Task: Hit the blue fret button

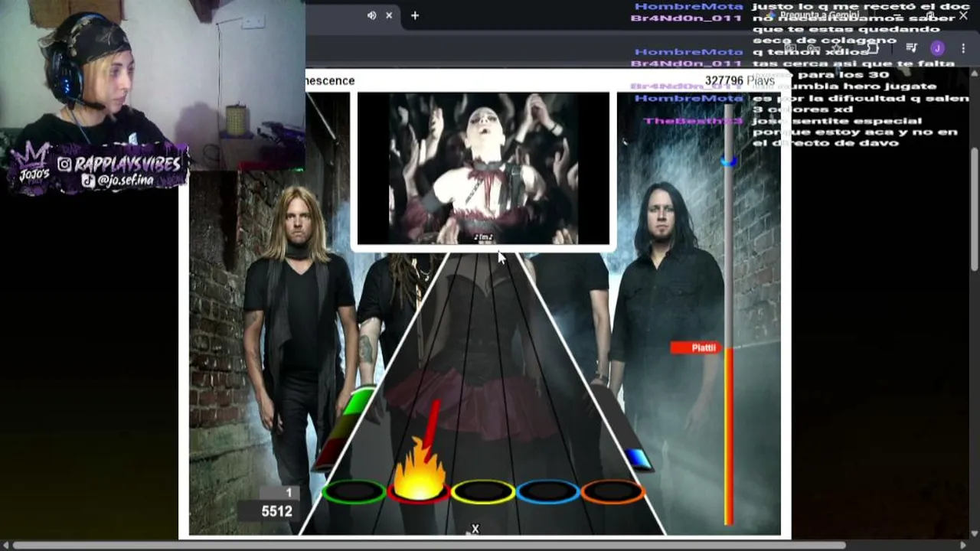Action: click(x=547, y=491)
